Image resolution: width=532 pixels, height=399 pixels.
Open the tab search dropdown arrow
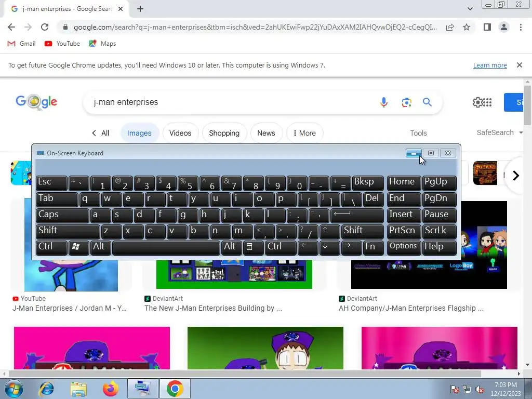(470, 9)
